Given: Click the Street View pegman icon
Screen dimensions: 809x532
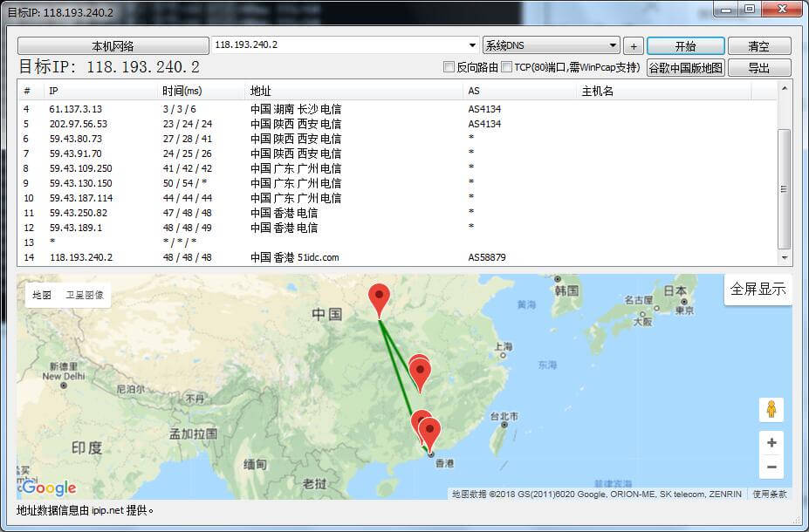Looking at the screenshot, I should click(771, 409).
